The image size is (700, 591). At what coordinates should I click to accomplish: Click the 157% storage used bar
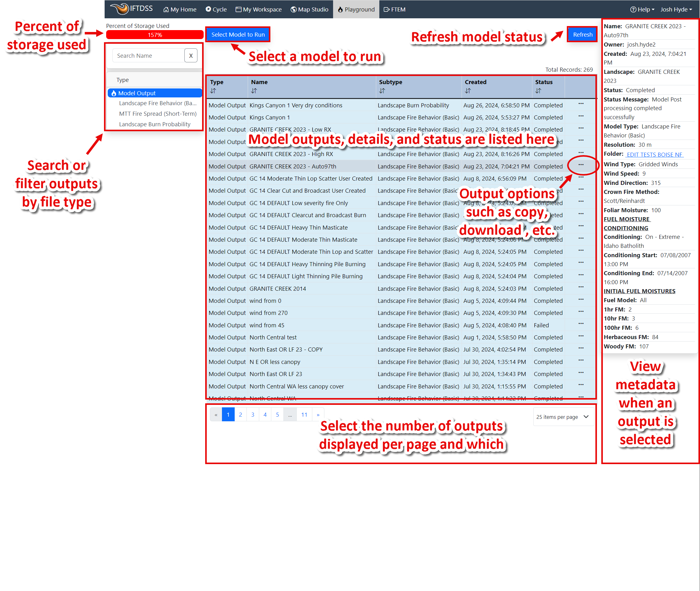155,35
